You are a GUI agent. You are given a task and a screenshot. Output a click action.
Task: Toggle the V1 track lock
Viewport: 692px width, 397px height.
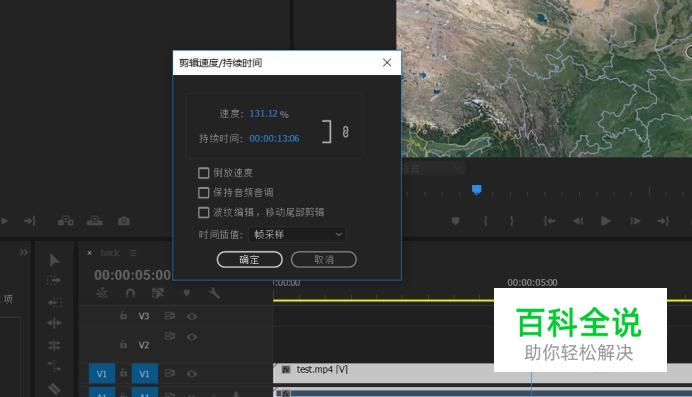tap(124, 373)
